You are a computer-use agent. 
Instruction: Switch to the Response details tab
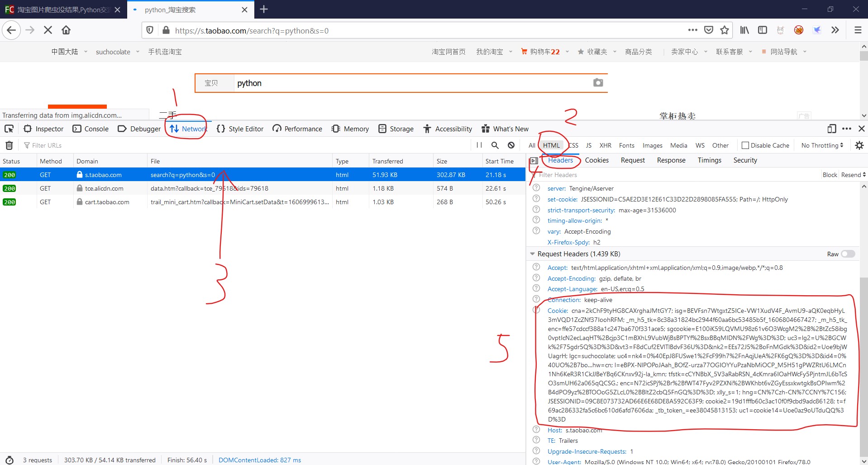pyautogui.click(x=671, y=160)
